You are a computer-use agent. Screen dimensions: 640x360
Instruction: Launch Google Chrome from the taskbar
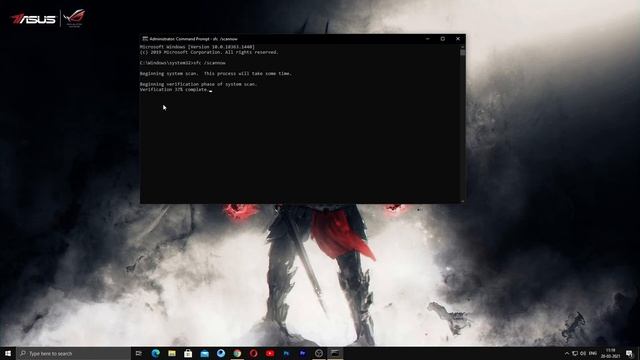pos(237,353)
